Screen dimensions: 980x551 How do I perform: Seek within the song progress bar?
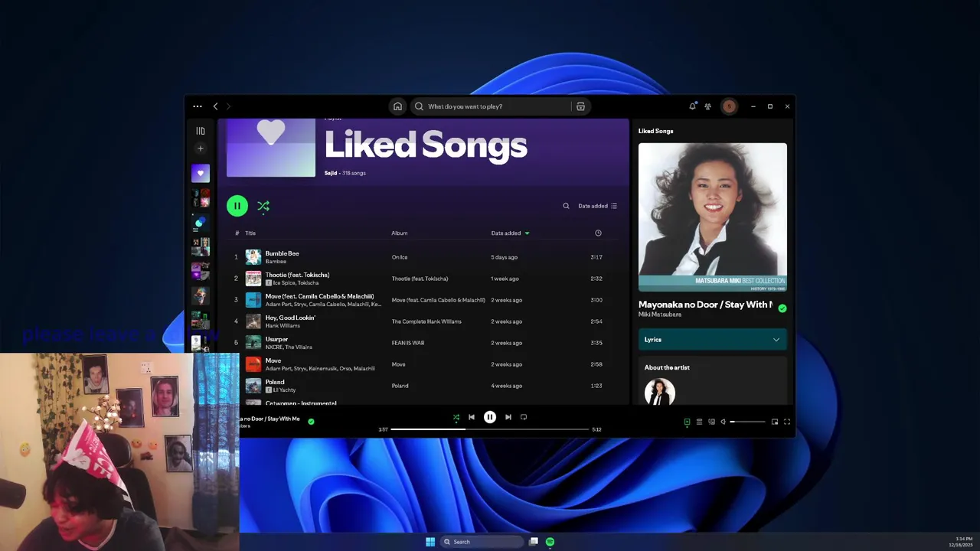pos(490,429)
